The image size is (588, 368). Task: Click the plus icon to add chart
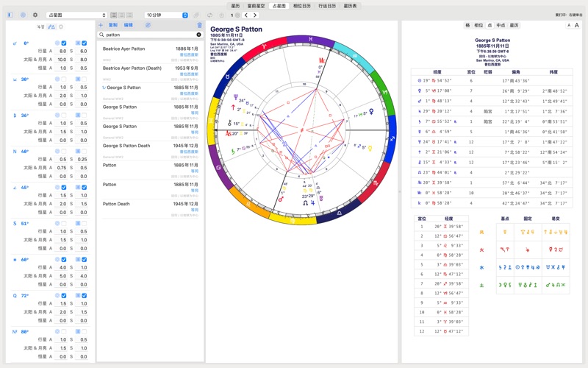[101, 25]
